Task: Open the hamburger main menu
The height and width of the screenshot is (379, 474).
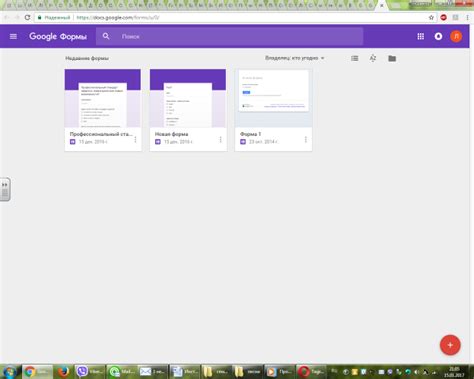Action: click(13, 36)
